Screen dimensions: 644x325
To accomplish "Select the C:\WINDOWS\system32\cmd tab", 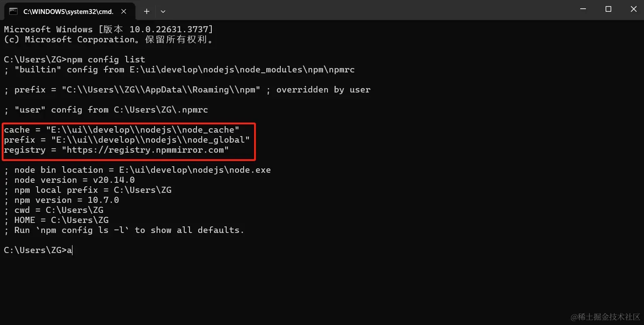I will [68, 11].
